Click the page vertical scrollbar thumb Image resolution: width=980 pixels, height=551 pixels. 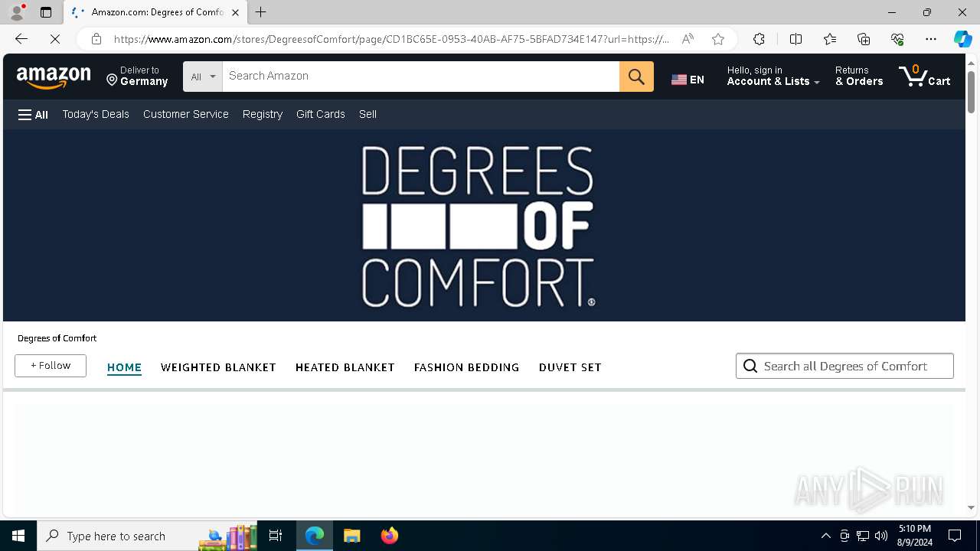(971, 92)
